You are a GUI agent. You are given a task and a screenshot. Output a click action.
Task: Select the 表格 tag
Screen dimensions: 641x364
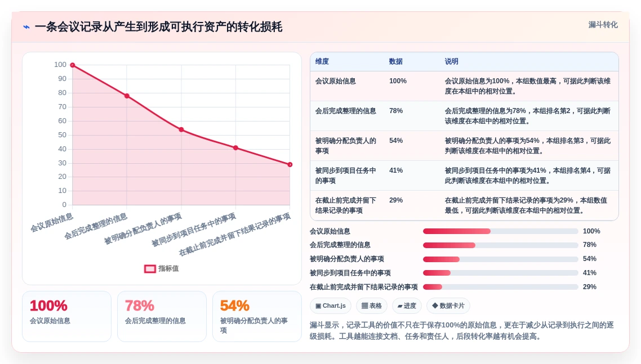(372, 305)
